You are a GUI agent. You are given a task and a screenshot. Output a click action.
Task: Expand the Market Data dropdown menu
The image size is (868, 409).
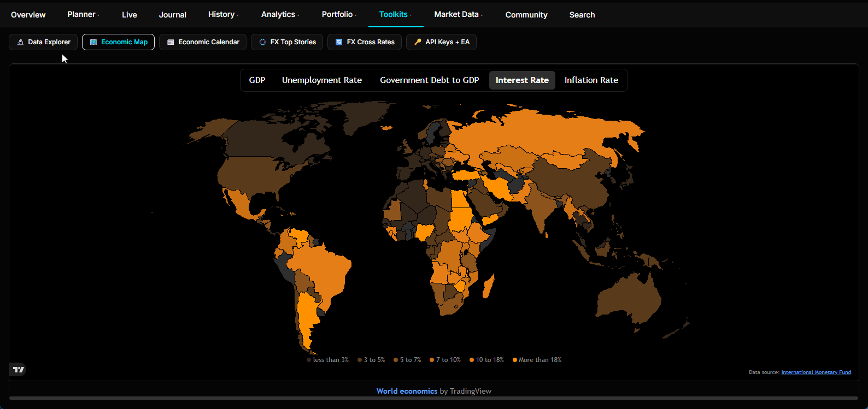[458, 14]
